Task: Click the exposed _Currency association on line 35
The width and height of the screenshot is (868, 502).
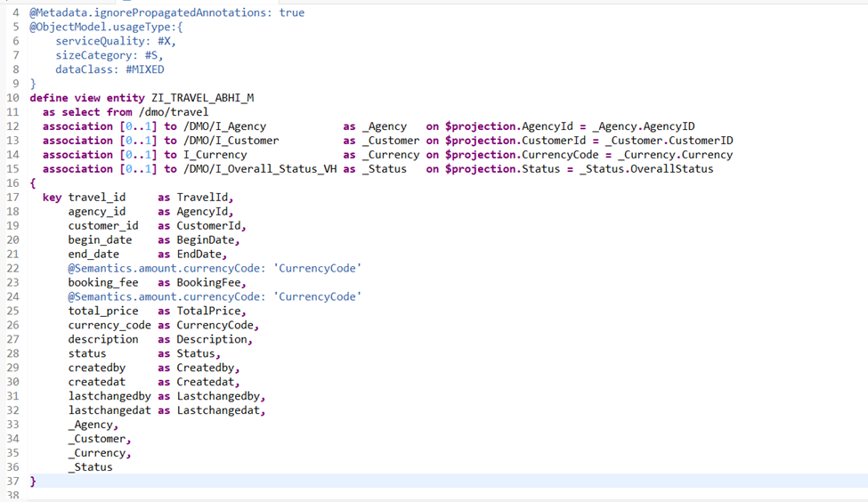Action: tap(97, 453)
